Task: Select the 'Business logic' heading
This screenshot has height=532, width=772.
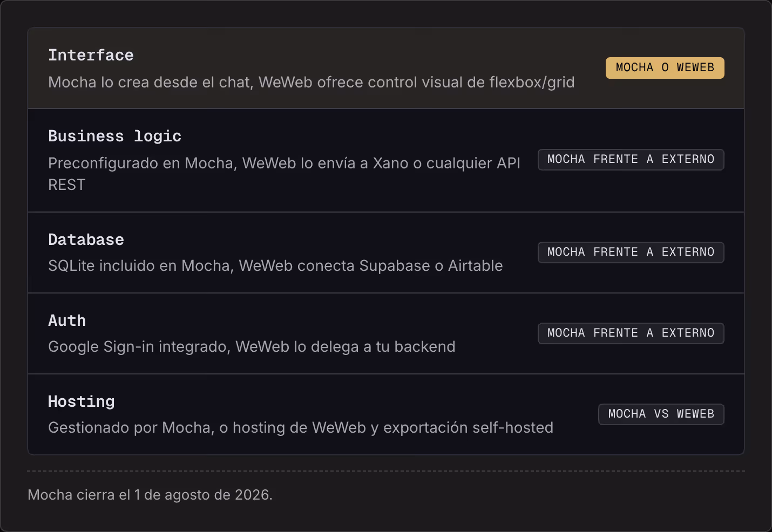Action: pos(114,136)
